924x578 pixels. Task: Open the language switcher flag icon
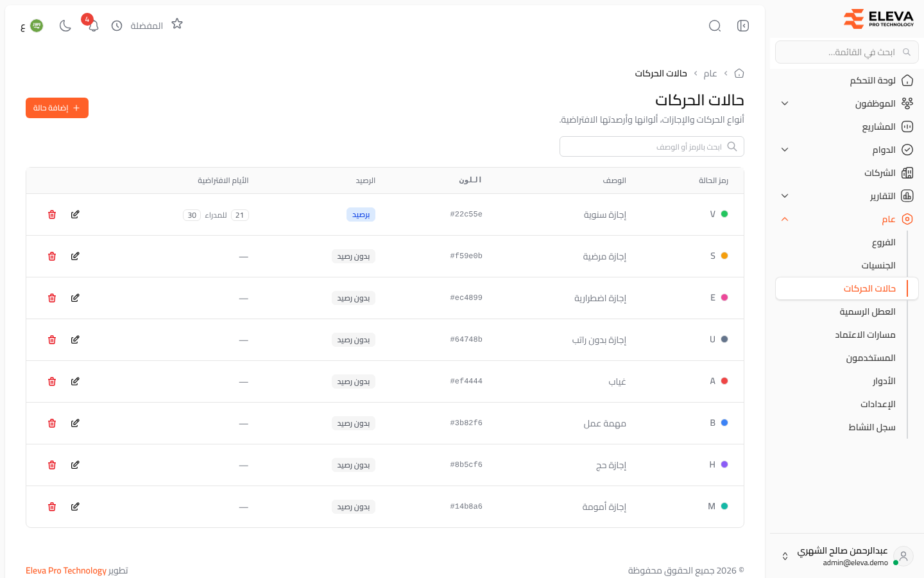click(37, 26)
